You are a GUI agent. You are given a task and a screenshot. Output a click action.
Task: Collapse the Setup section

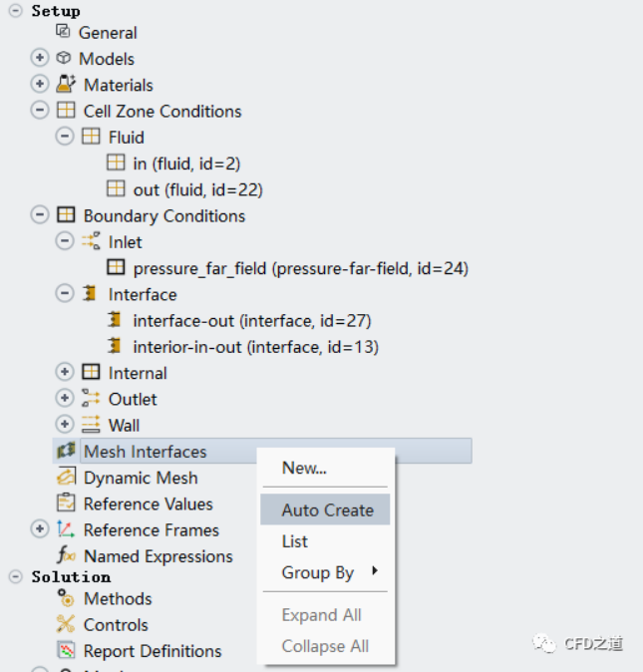pyautogui.click(x=15, y=11)
